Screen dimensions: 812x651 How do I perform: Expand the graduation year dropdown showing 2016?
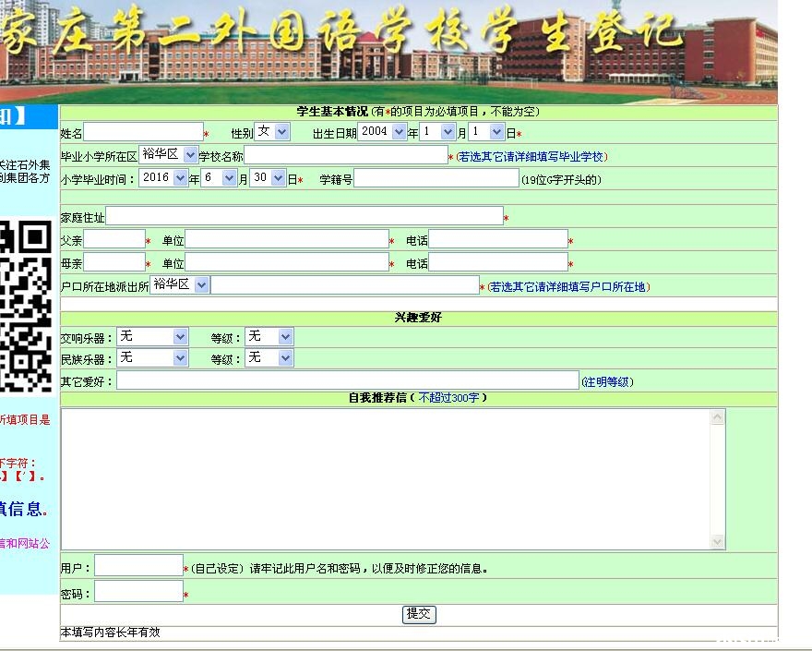click(163, 178)
